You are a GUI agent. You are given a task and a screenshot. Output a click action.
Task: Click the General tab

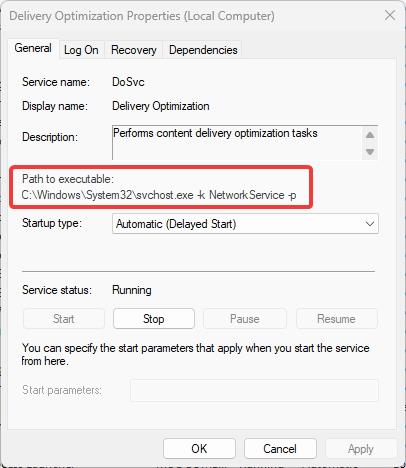pyautogui.click(x=33, y=49)
